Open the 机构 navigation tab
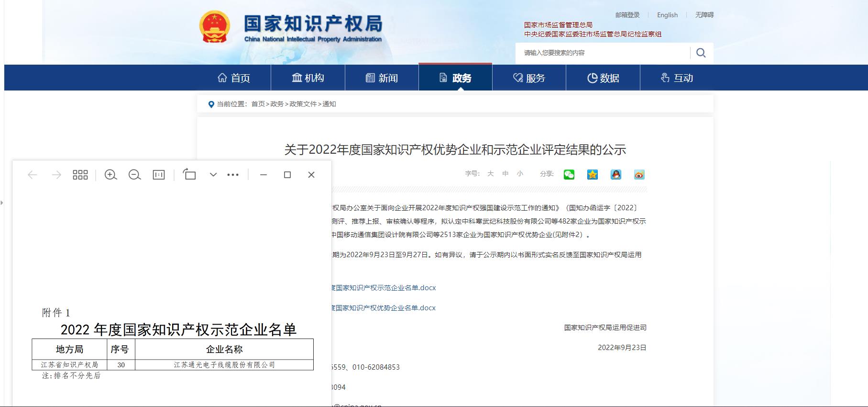 [308, 78]
